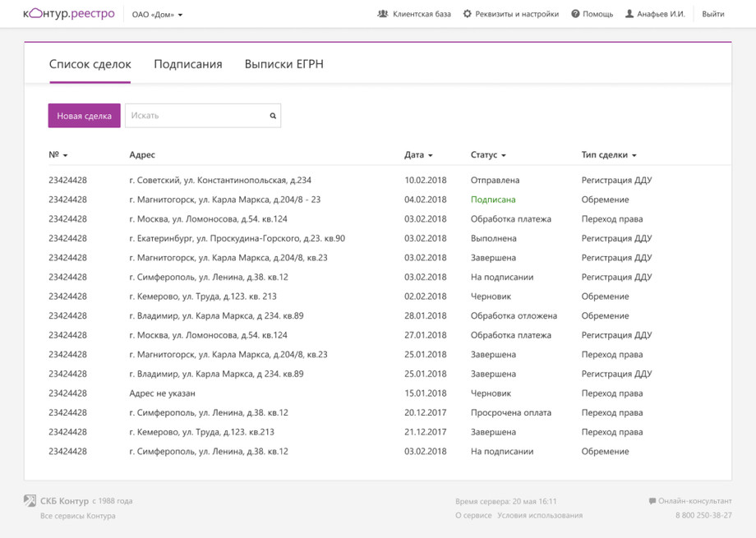Screen dimensions: 756x538
Task: Switch to the Подписания tab
Action: [188, 64]
